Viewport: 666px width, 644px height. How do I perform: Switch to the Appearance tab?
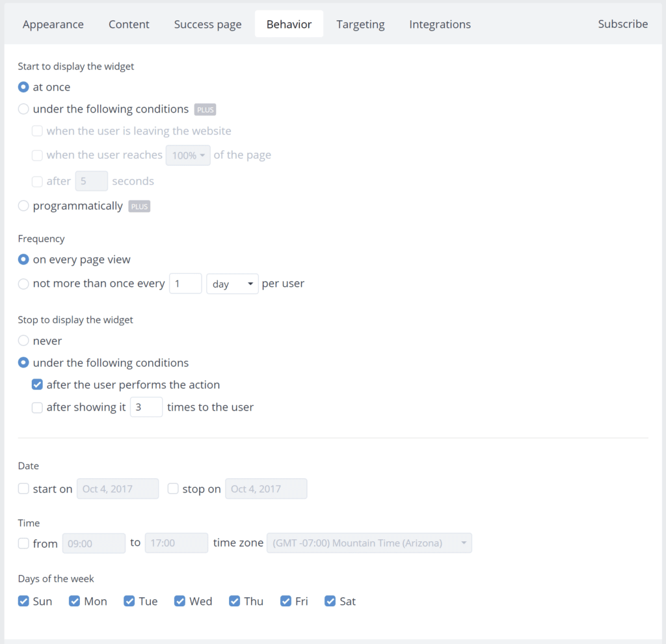[53, 24]
